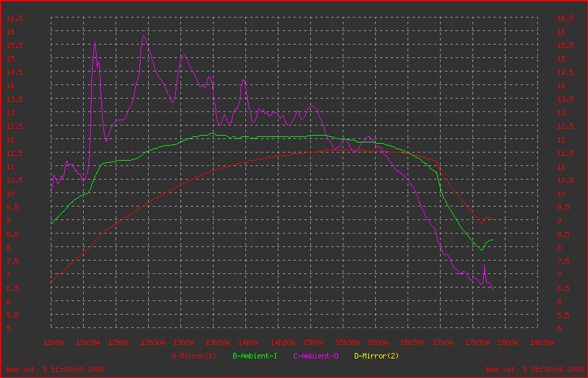
Task: Click the 13 label on the right axis
Action: tap(561, 113)
